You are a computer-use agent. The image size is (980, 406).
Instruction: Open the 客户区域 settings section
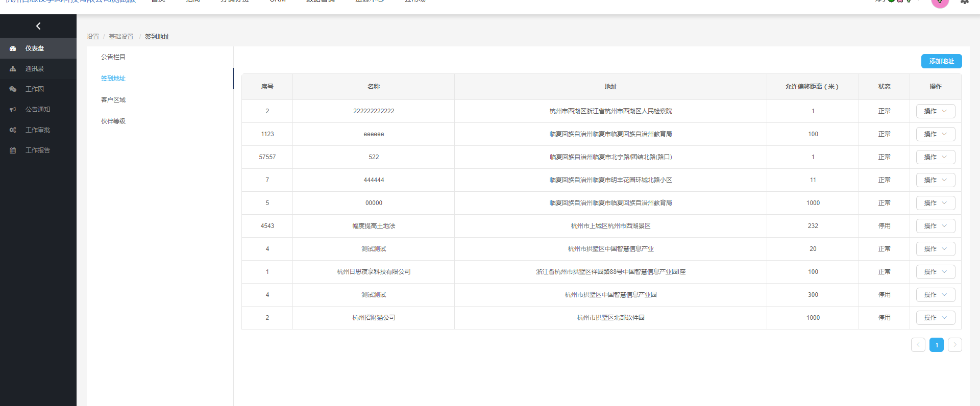pyautogui.click(x=113, y=100)
